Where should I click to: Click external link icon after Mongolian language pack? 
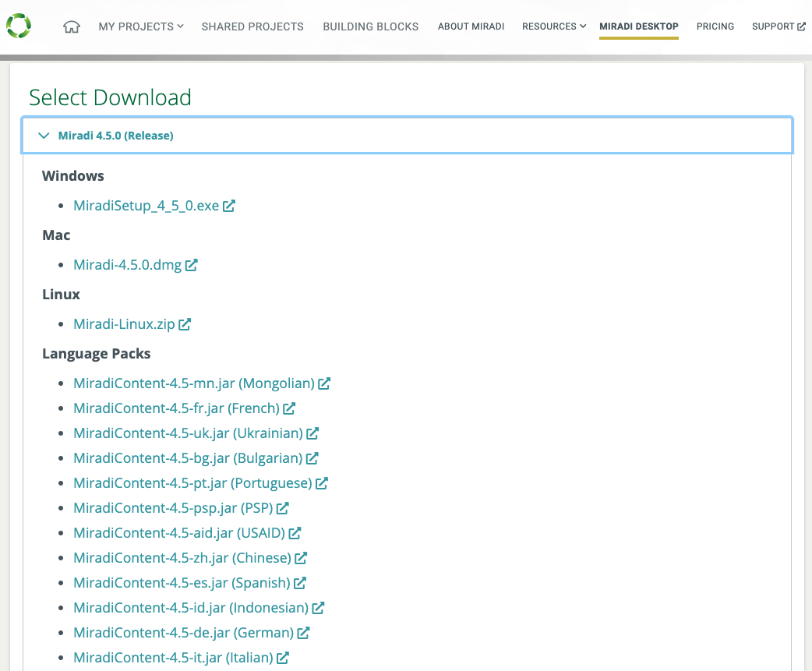coord(324,383)
